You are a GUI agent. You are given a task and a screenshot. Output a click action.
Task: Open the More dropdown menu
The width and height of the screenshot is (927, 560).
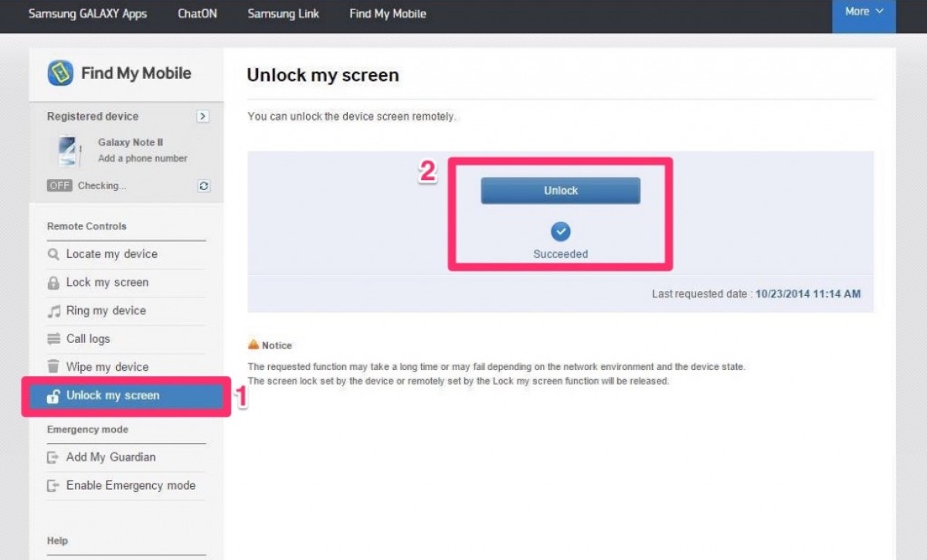[x=864, y=12]
